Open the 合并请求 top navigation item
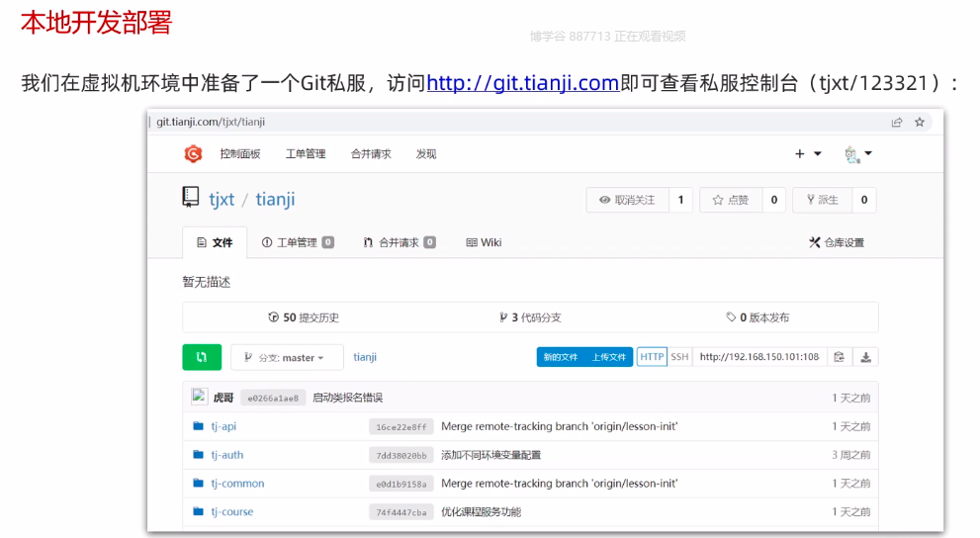 (x=371, y=153)
